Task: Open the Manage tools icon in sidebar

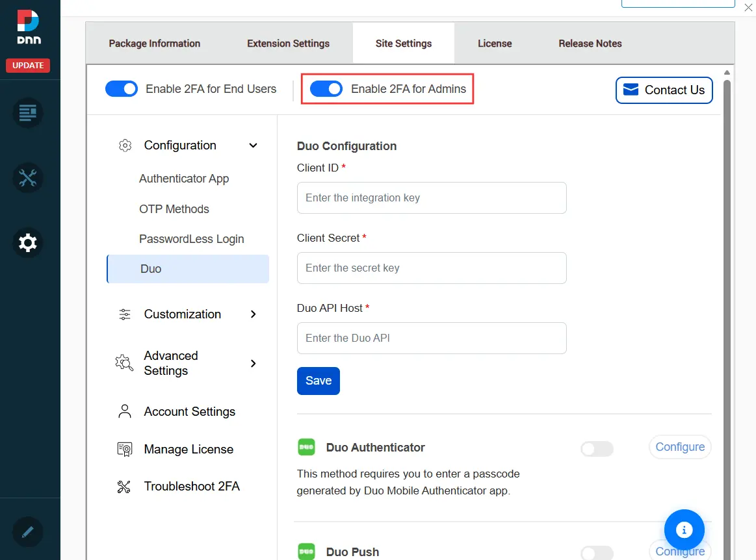Action: click(x=27, y=178)
